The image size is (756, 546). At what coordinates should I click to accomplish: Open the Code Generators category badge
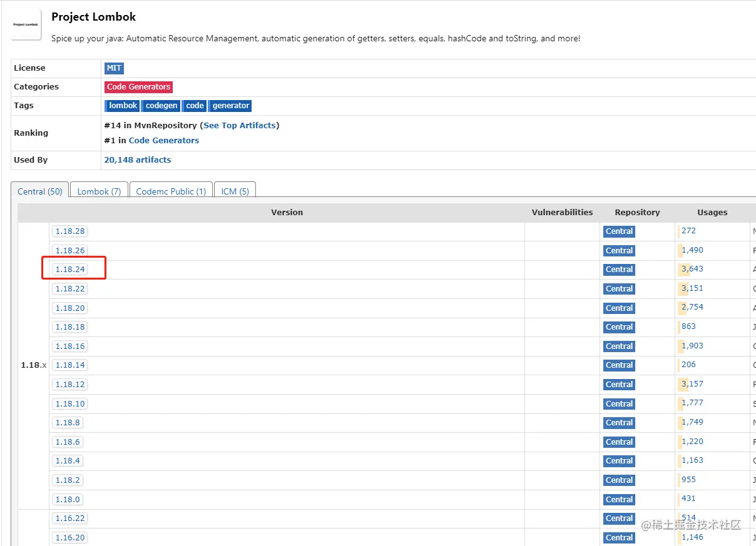(138, 87)
